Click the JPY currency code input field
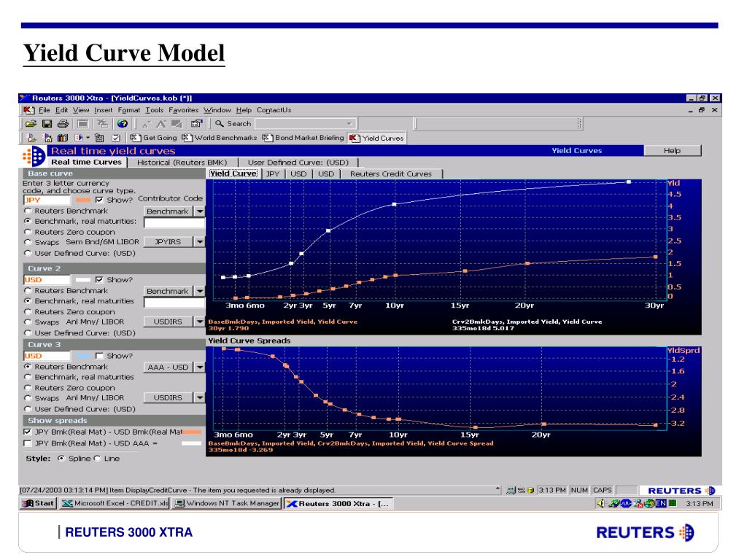The image size is (747, 560). point(47,200)
